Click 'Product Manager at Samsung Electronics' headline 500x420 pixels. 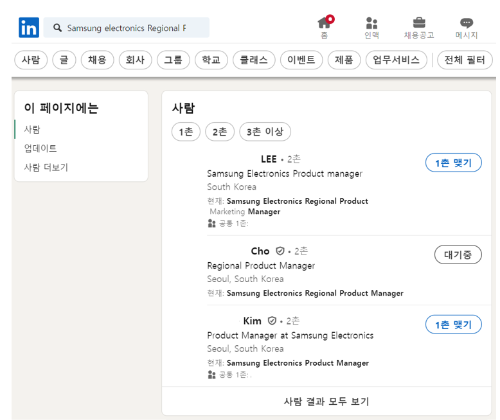(290, 335)
